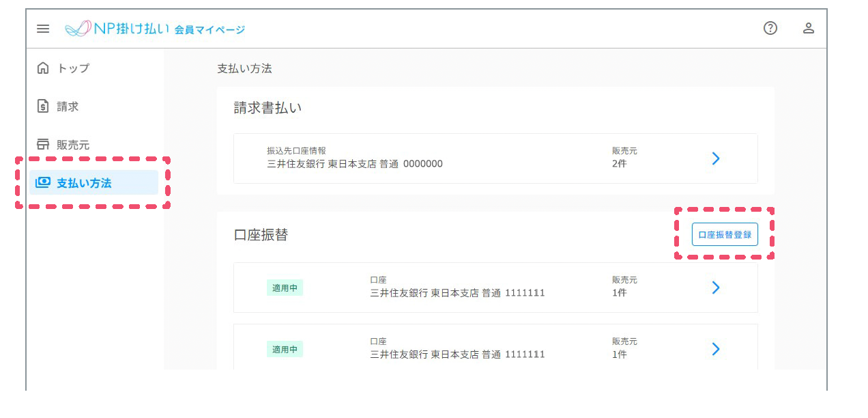
Task: Click the 会員マイページ header text
Action: (209, 29)
